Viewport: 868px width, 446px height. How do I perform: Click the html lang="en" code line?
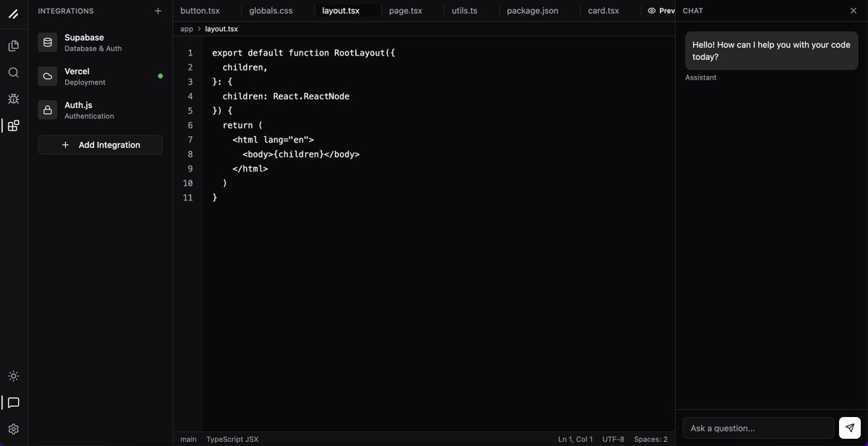[x=273, y=140]
